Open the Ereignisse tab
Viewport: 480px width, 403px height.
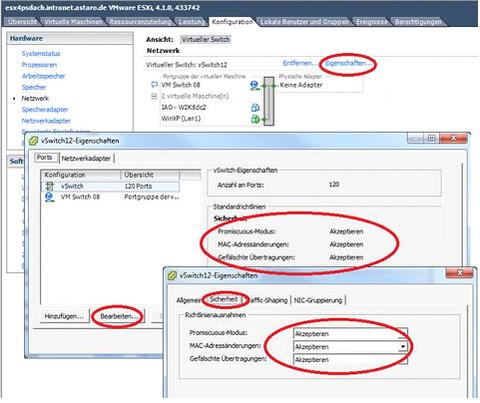tap(372, 22)
